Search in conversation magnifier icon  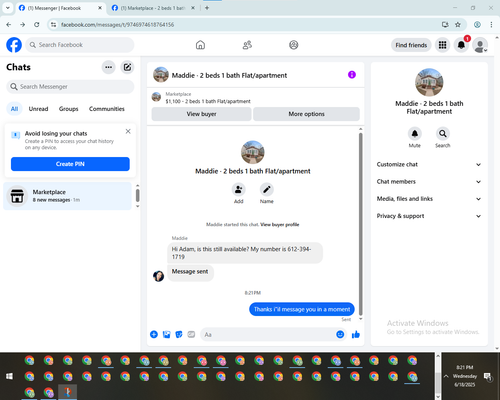(443, 134)
